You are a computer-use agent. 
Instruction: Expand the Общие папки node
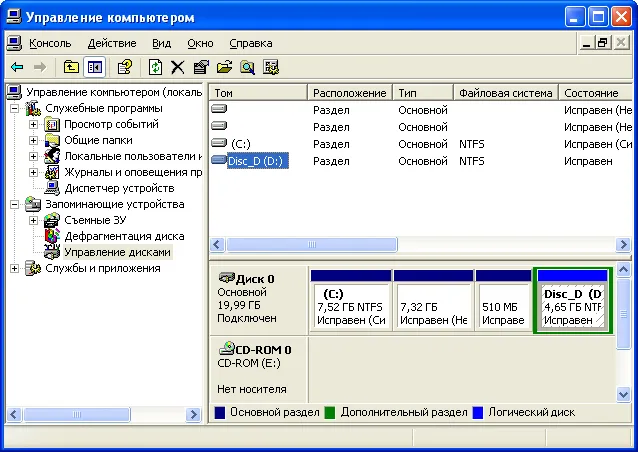33,140
